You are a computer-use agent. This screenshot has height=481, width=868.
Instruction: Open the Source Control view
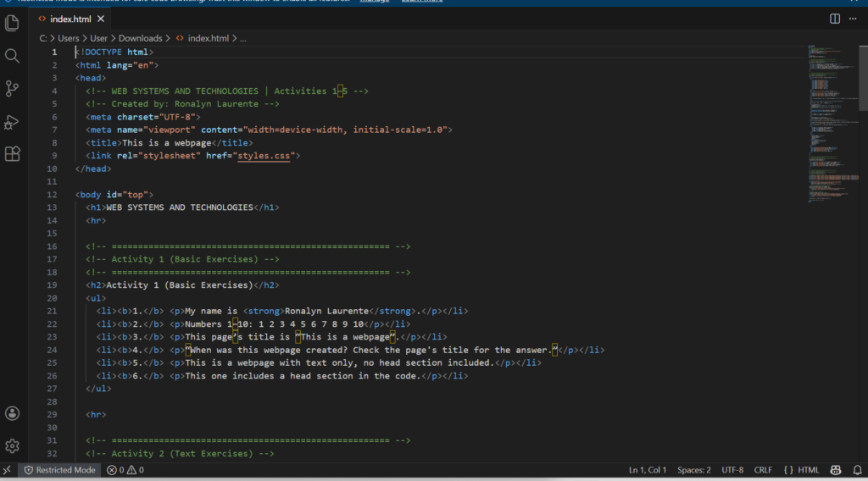click(x=12, y=88)
